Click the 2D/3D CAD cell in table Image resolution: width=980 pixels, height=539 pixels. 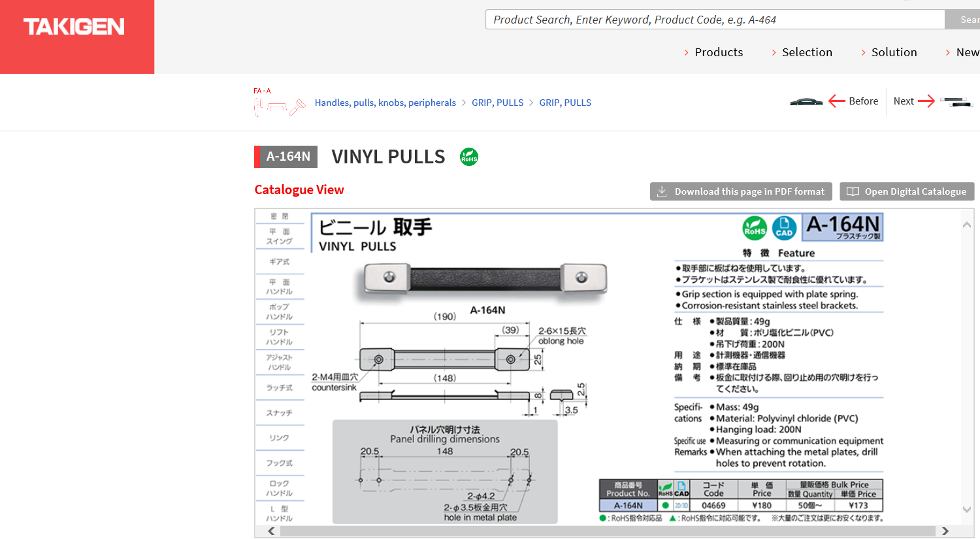(681, 506)
